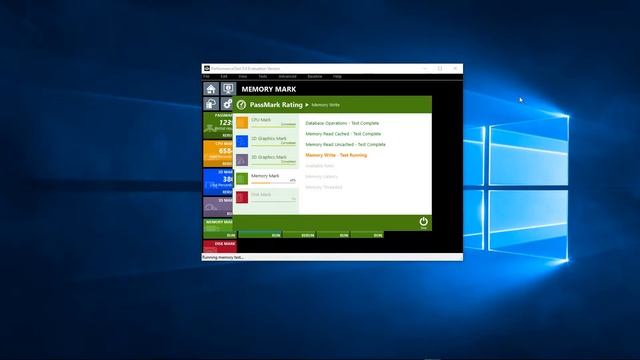640x360 pixels.
Task: Select the red Disk Mark icon
Action: pos(242,197)
